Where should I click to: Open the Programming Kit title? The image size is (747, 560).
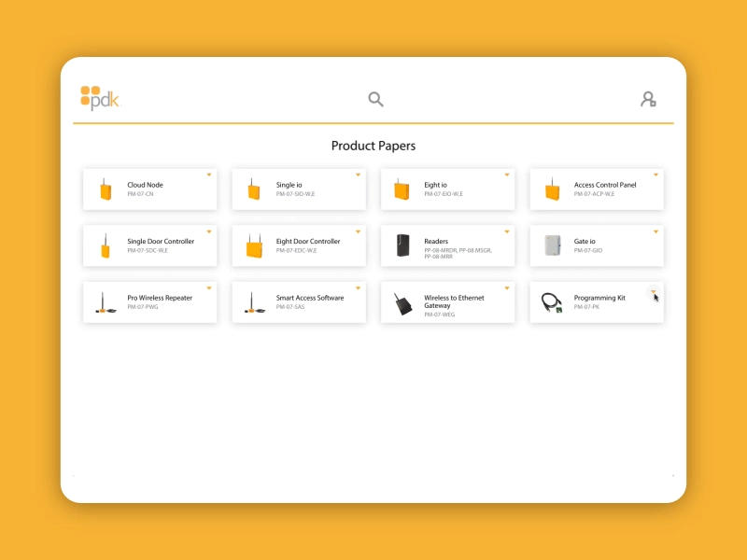[599, 298]
